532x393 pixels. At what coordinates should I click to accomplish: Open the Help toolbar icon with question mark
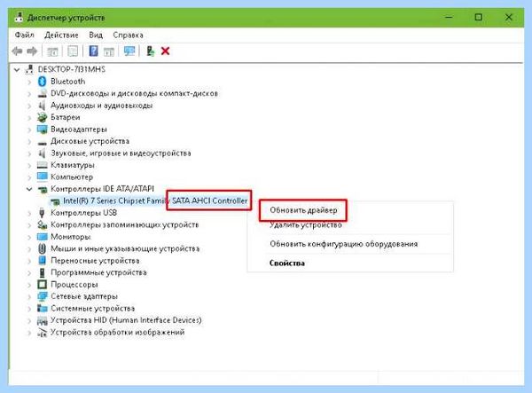coord(93,51)
